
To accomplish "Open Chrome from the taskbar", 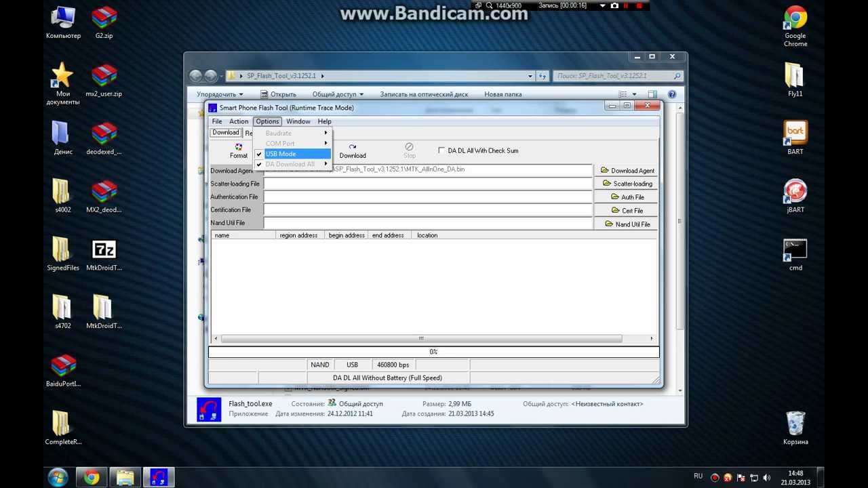I will (x=91, y=478).
